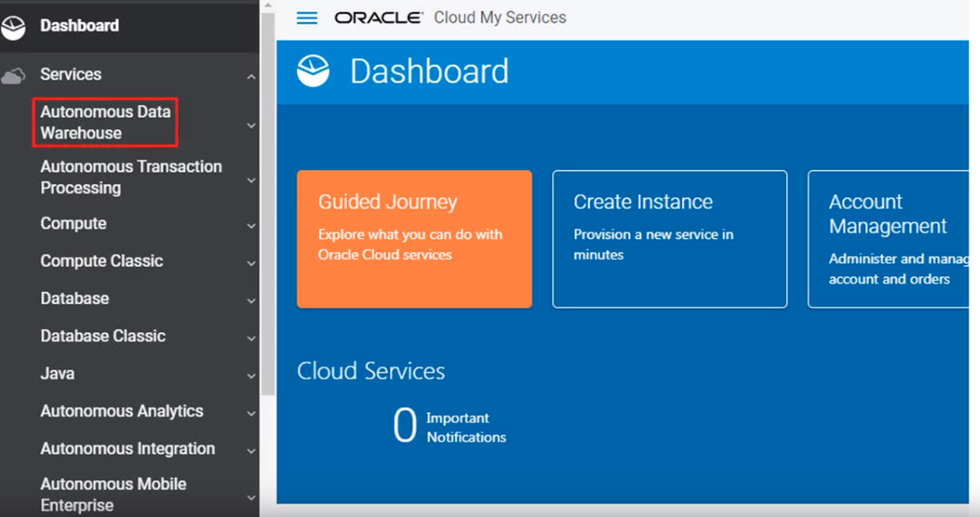
Task: Select Compute Classic in the sidebar
Action: pyautogui.click(x=101, y=261)
